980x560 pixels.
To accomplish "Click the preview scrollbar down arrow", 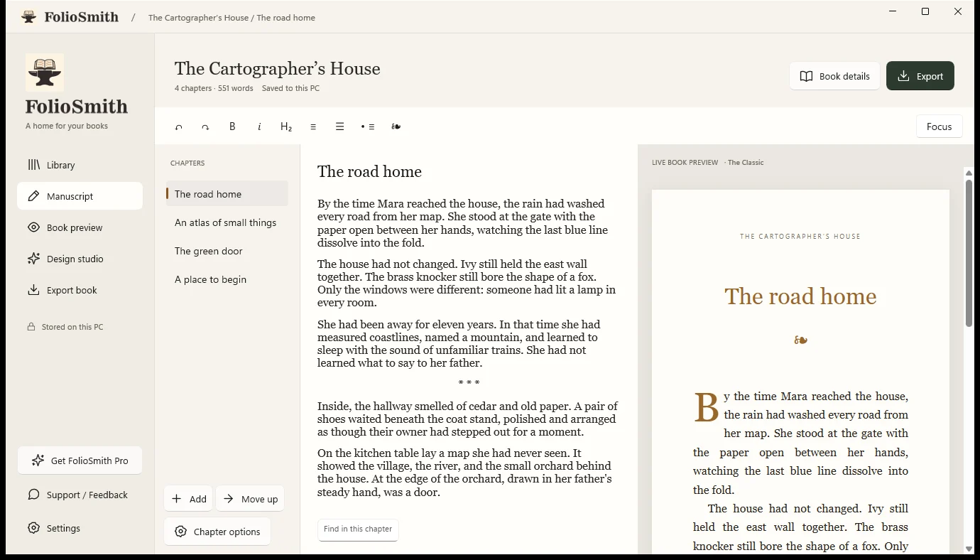I will pos(969,549).
